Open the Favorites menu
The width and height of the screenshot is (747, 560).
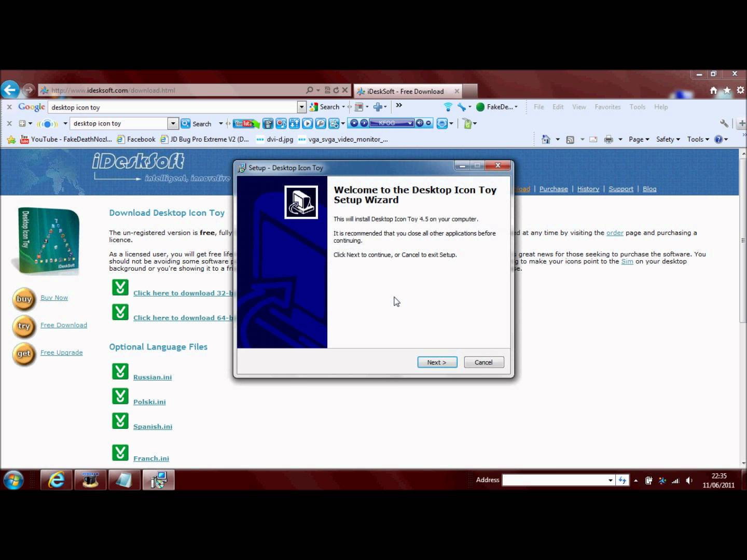click(x=607, y=107)
